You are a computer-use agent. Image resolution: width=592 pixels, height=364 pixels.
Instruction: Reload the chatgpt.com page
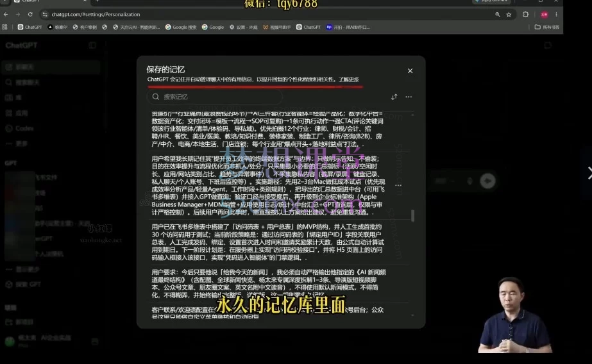[x=30, y=14]
